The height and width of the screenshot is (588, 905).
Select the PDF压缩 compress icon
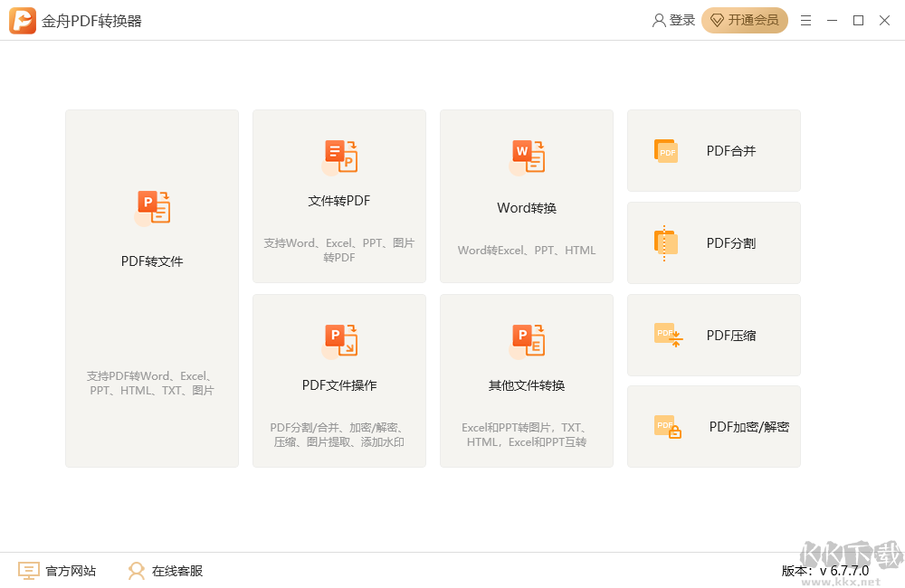667,335
